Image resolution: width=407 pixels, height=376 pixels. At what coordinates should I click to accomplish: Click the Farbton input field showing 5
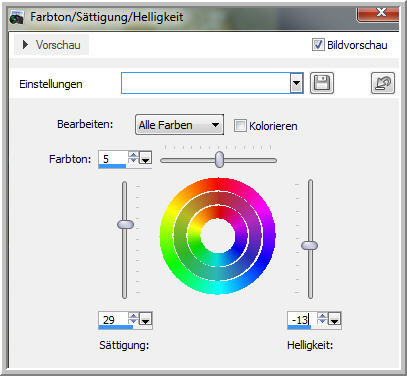click(x=113, y=159)
